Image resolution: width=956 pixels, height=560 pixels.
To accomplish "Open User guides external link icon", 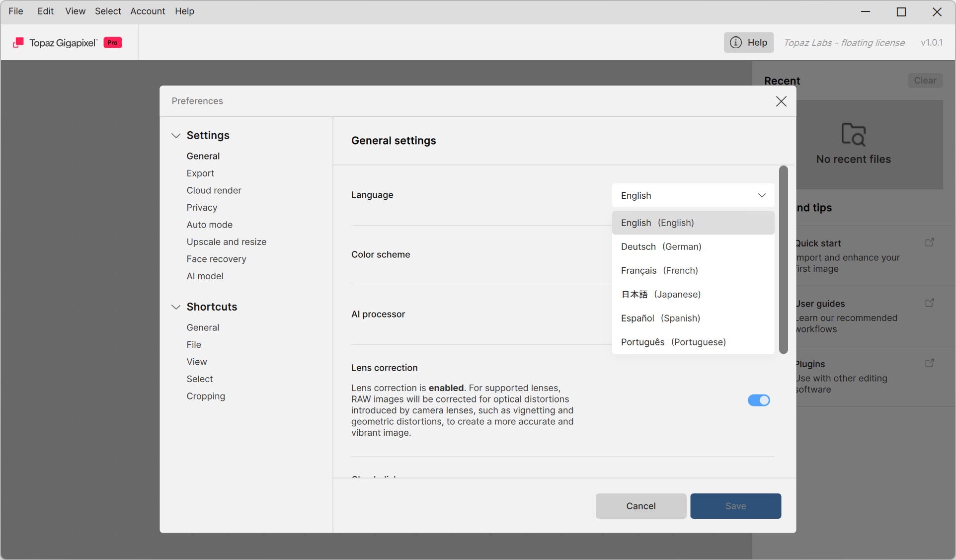I will (x=929, y=303).
